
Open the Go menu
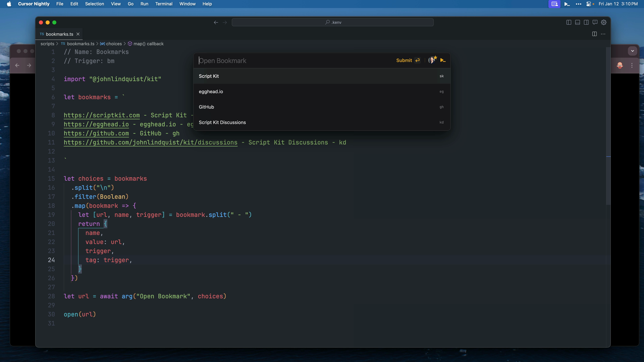pos(130,4)
